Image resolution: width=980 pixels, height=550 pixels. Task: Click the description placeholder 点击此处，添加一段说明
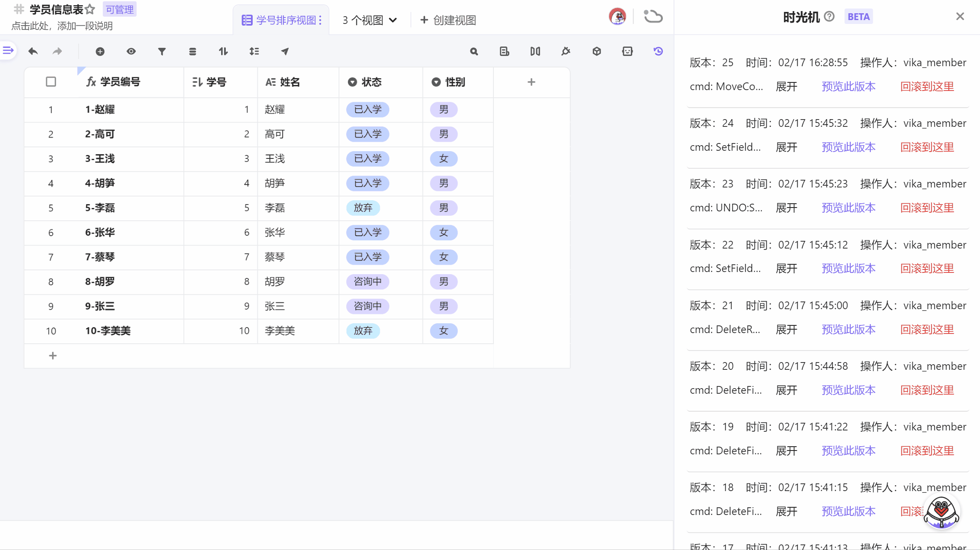pos(62,26)
